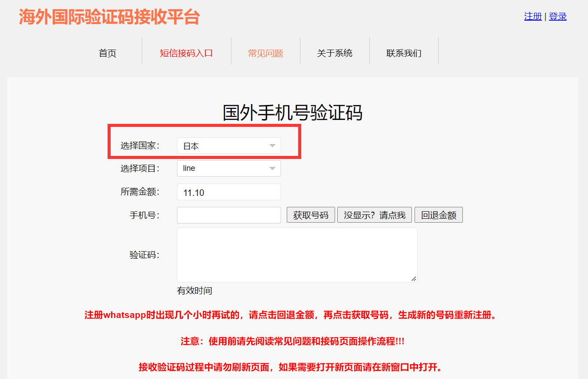The width and height of the screenshot is (588, 379).
Task: Open the 注册 link
Action: click(533, 16)
